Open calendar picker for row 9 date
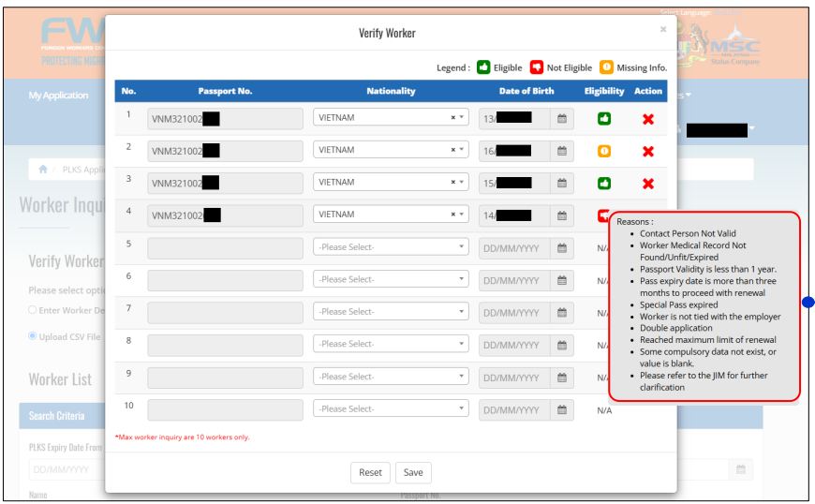The width and height of the screenshot is (815, 504). pyautogui.click(x=562, y=378)
